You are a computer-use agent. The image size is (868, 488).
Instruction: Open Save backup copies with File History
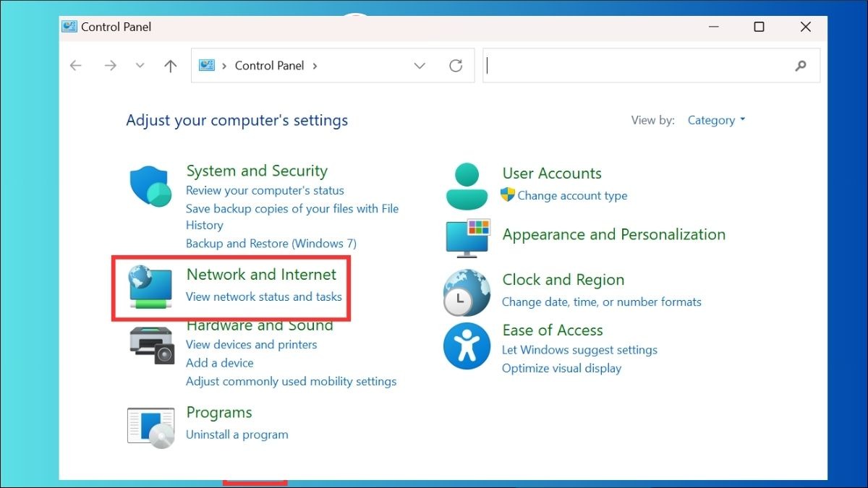click(292, 217)
